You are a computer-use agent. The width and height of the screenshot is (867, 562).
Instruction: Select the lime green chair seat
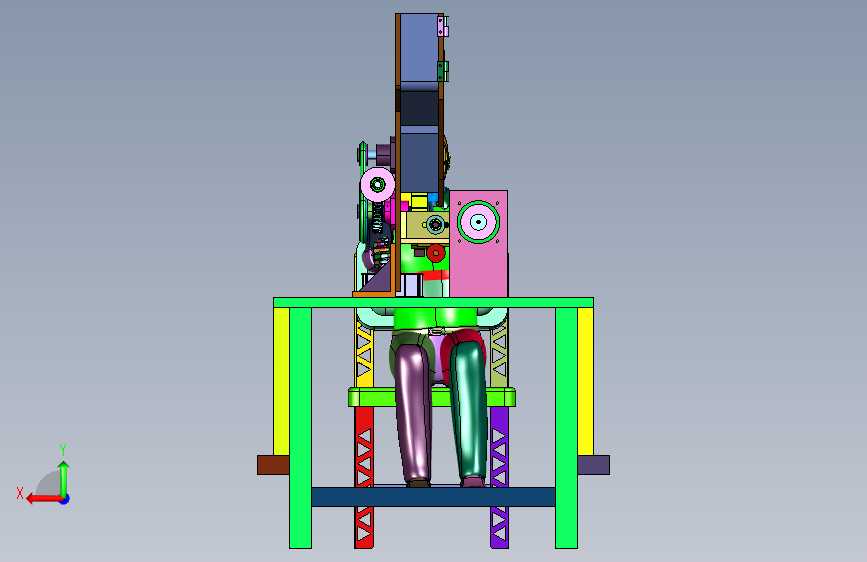click(432, 397)
